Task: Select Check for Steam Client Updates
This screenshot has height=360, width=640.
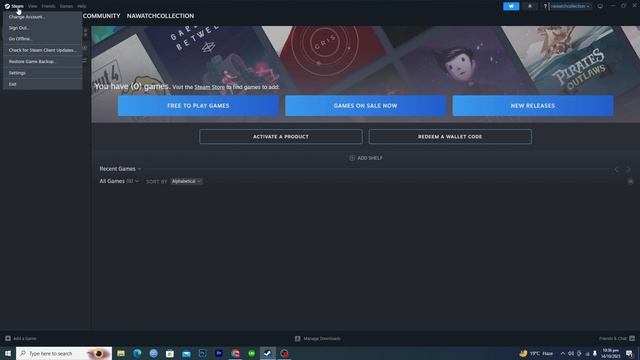Action: tap(42, 50)
